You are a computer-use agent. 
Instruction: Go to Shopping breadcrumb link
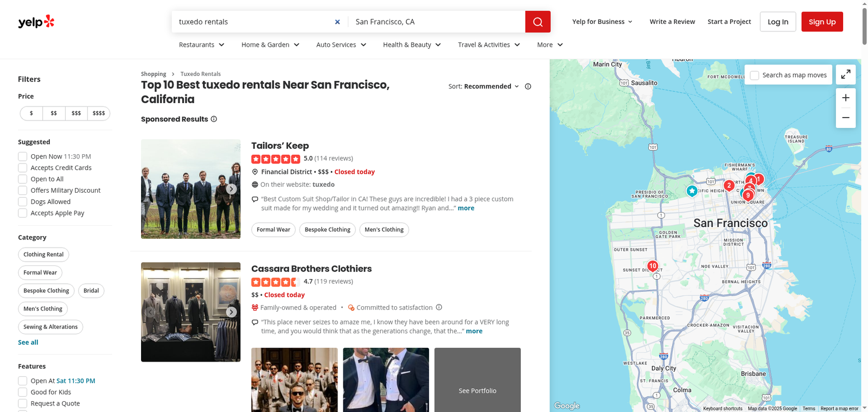coord(154,74)
